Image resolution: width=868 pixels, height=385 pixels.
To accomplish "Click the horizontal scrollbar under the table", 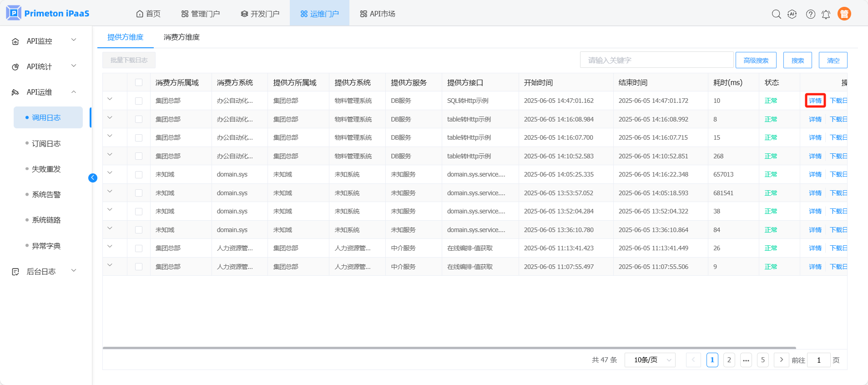I will (x=449, y=348).
